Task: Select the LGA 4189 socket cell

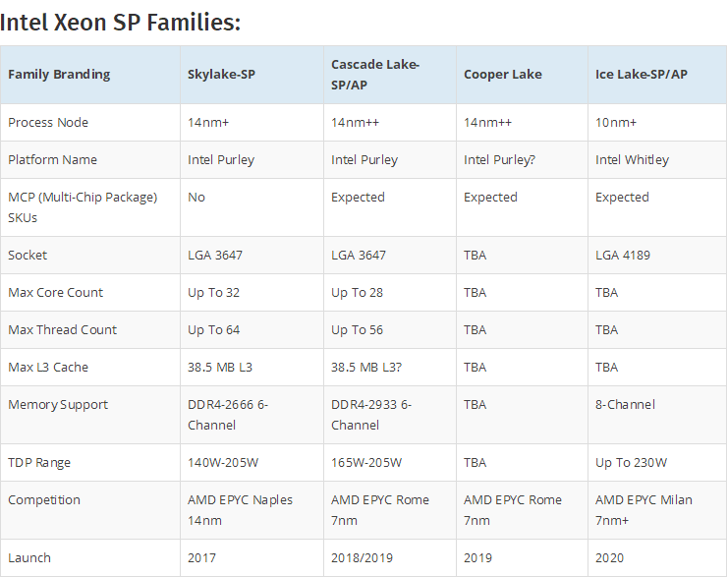Action: coord(623,256)
